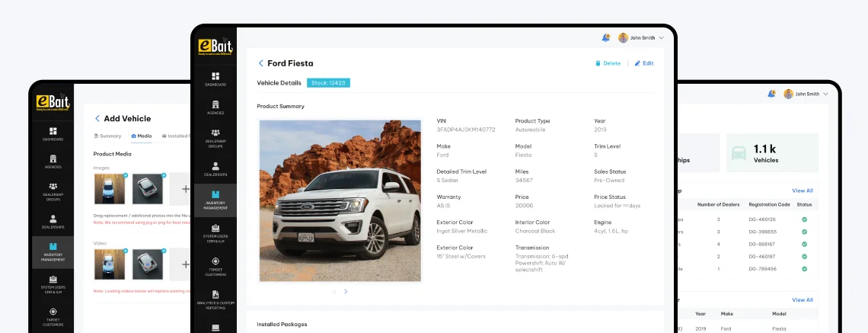Open Dealership Groups in Add Vehicle window sidebar

pos(53,192)
